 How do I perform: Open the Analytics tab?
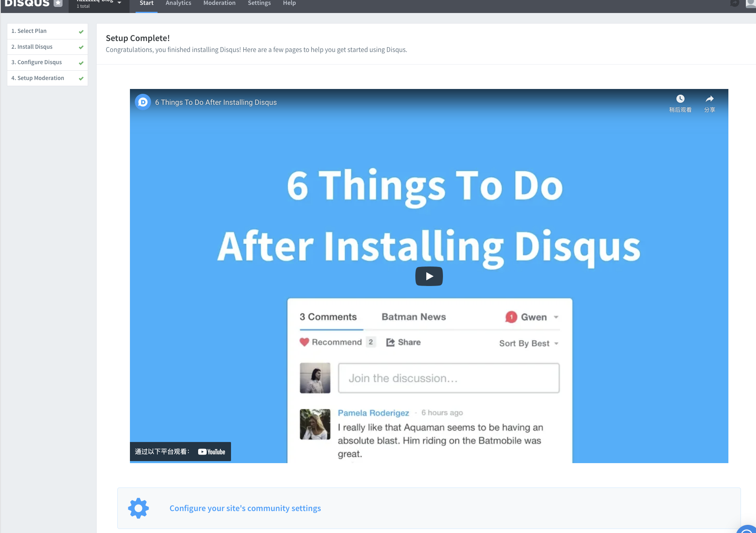pos(178,4)
